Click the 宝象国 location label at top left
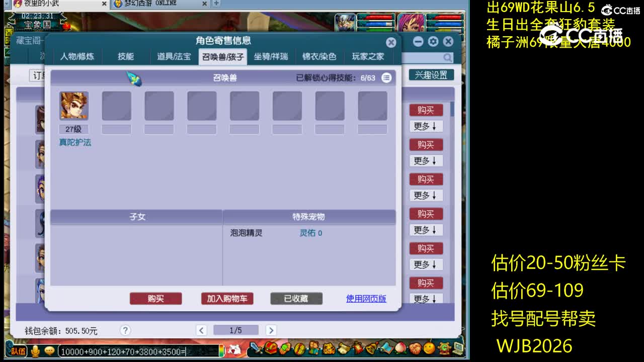The image size is (644, 362). tap(38, 25)
